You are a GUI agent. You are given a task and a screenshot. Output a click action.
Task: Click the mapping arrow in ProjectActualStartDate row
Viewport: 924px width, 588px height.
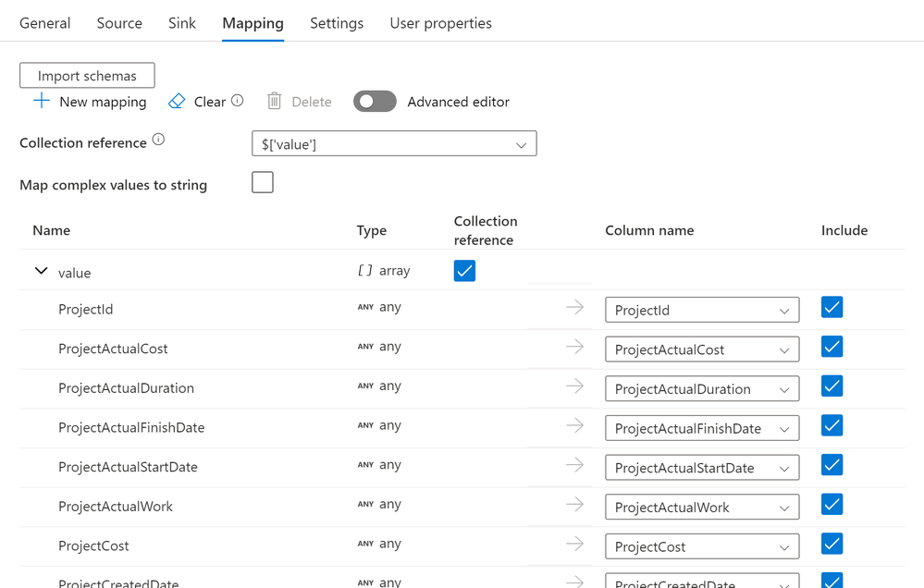point(574,465)
